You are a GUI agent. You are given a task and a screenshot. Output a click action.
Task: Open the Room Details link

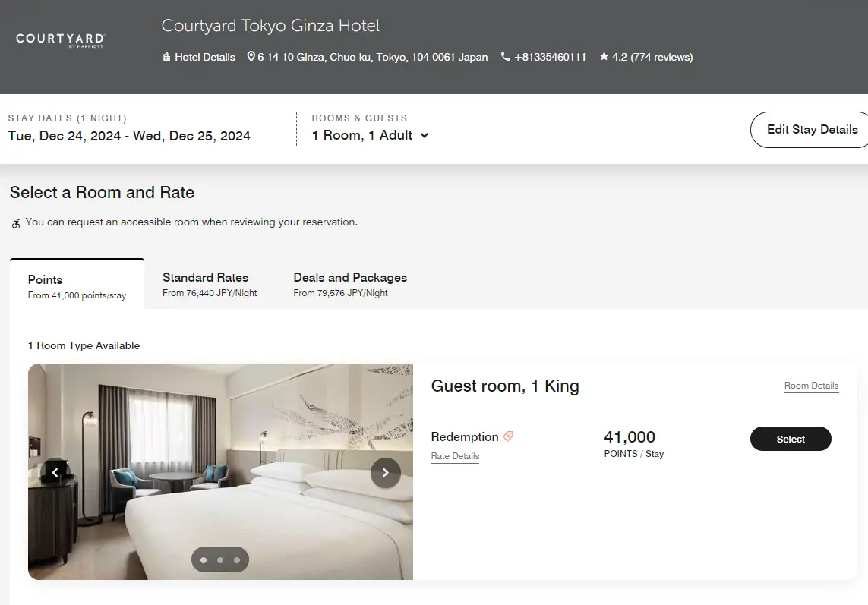[x=811, y=386]
